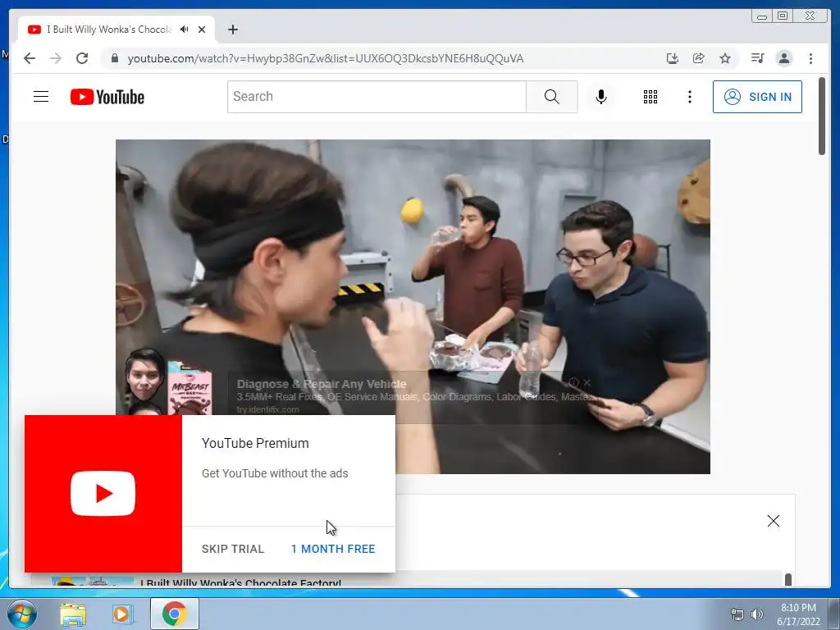Screen dimensions: 840x630
Task: View site info lock icon
Action: point(114,58)
